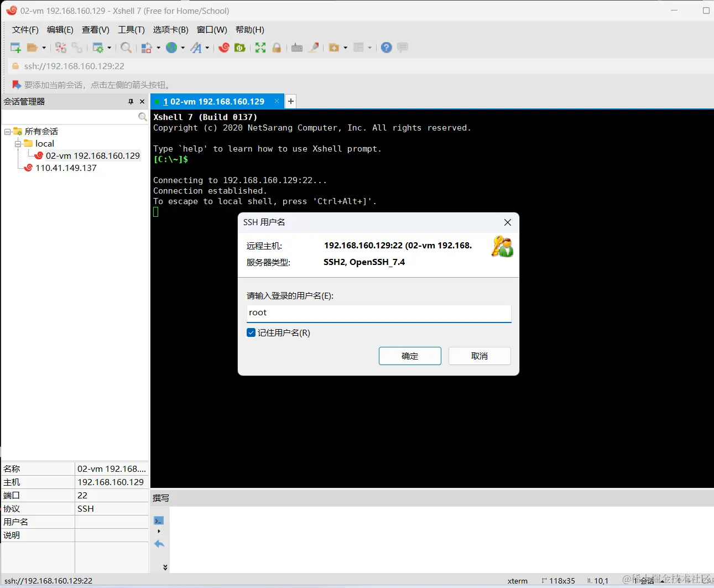This screenshot has height=588, width=714.
Task: Collapse the 所有会话 tree node
Action: pos(8,132)
